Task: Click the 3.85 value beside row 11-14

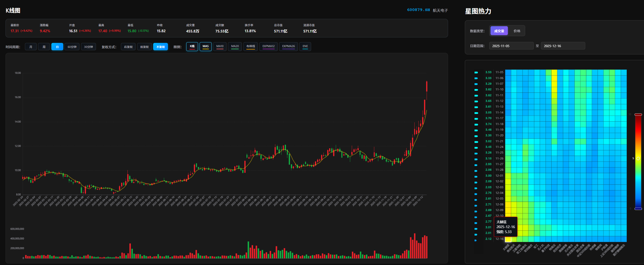Action: click(x=488, y=113)
